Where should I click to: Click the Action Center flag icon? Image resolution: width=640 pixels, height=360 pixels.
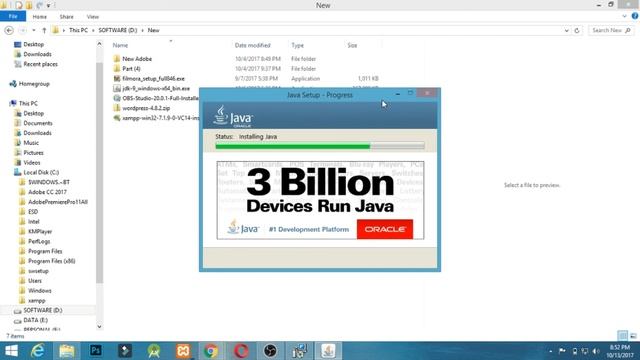pyautogui.click(x=562, y=351)
